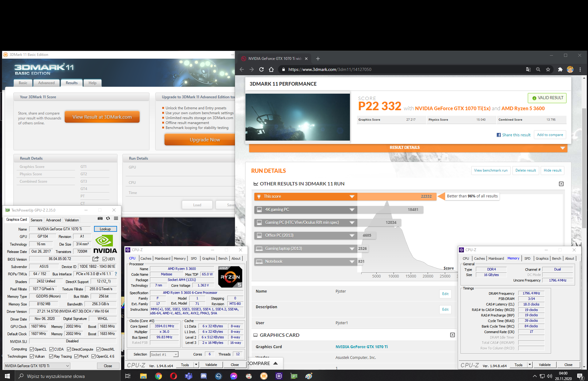Click the BIOS export share icon in GPU-Z

pyautogui.click(x=96, y=259)
